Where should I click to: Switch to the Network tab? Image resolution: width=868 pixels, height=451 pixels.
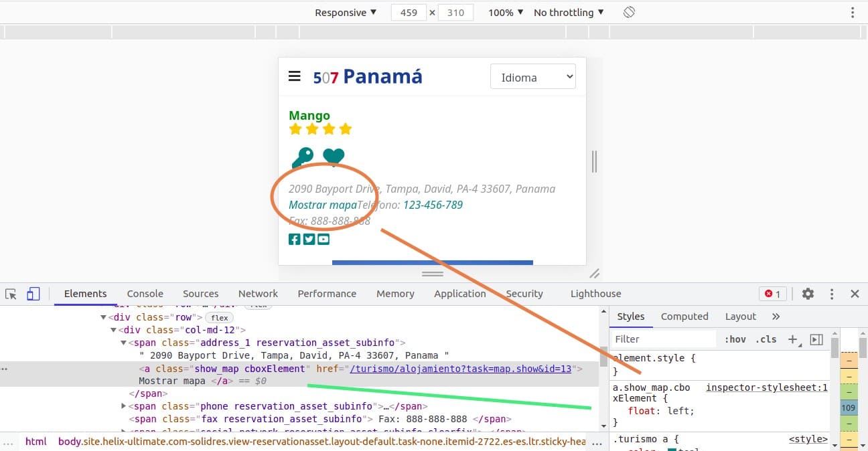(x=258, y=294)
